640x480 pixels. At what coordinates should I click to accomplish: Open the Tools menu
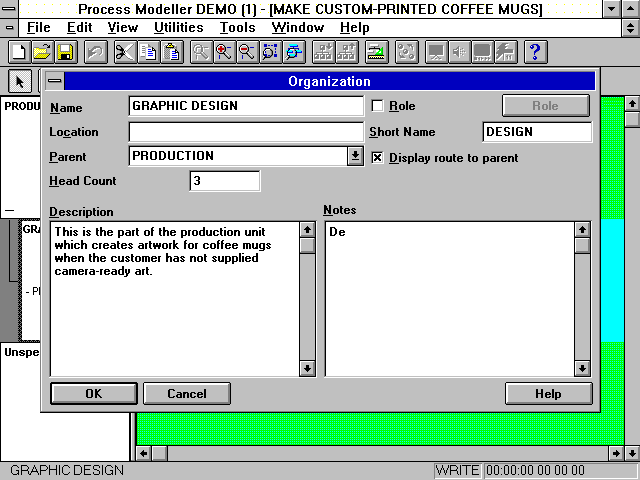tap(237, 28)
